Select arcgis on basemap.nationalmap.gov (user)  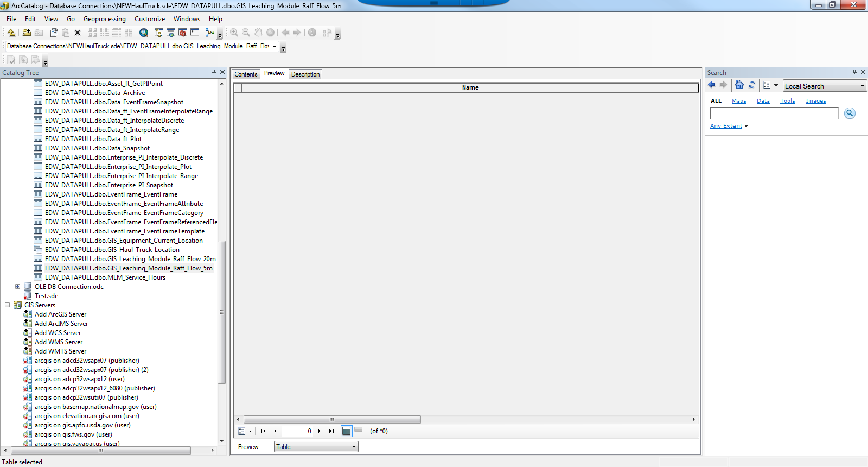coord(95,407)
